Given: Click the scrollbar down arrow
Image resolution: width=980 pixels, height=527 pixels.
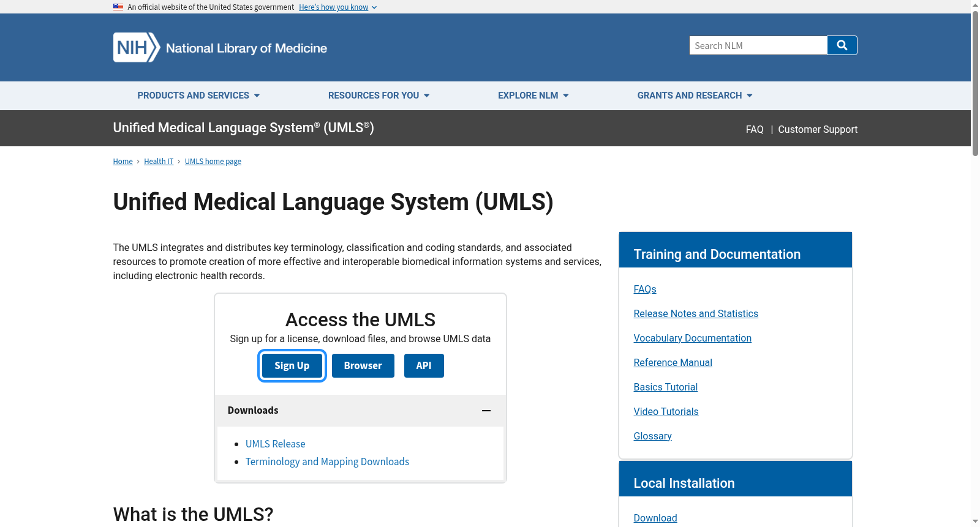Looking at the screenshot, I should coord(975,521).
